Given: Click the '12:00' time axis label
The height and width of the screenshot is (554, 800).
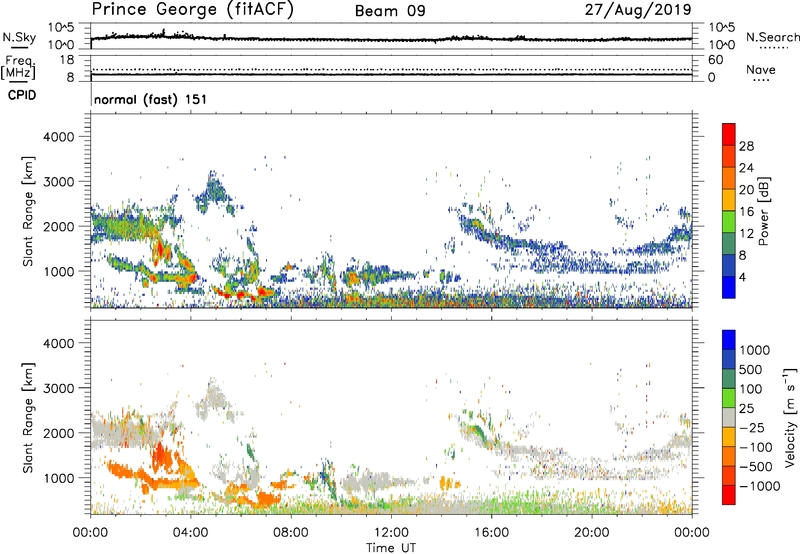Looking at the screenshot, I should (391, 533).
